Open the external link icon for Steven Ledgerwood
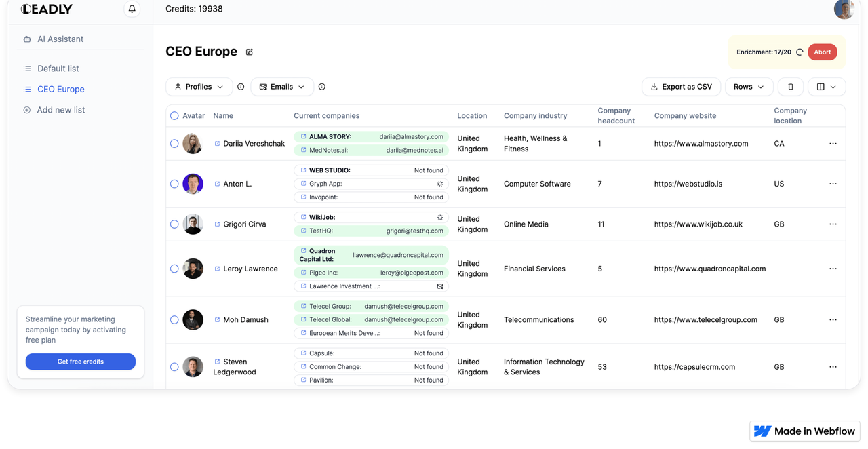This screenshot has width=868, height=449. point(217,362)
